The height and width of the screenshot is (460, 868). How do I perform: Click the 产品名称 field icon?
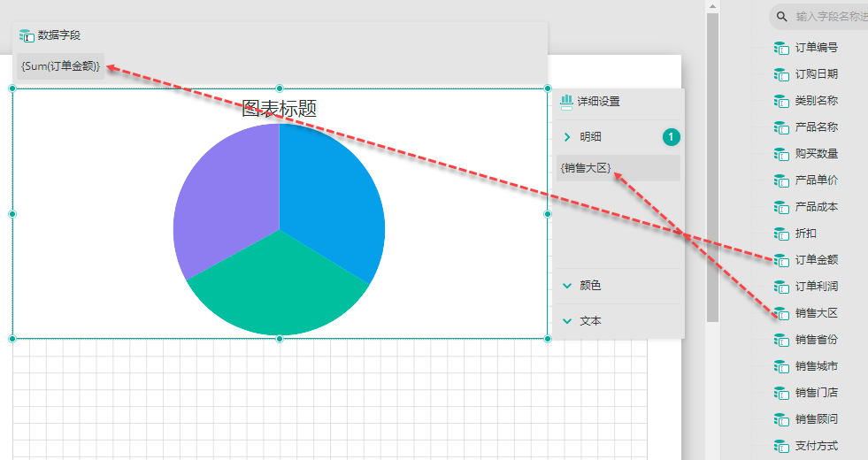(781, 128)
